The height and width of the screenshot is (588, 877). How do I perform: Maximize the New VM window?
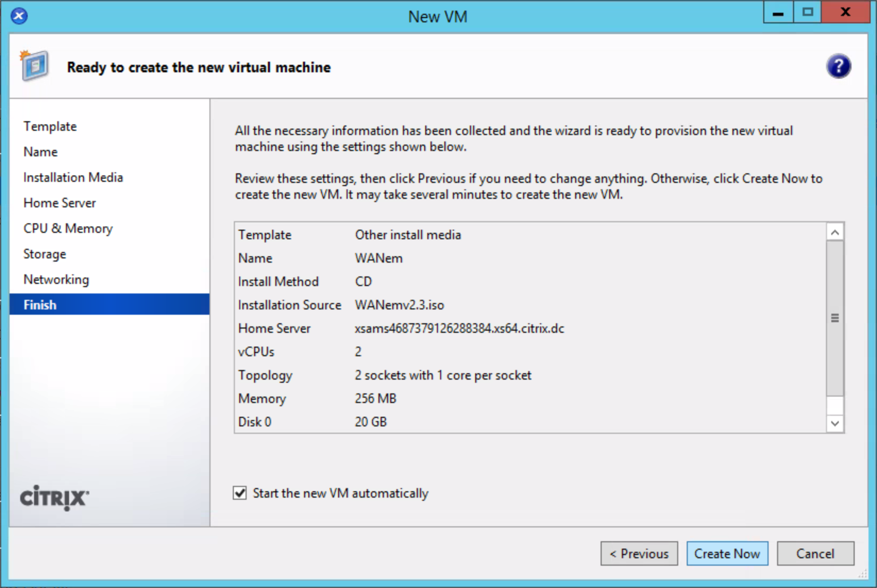tap(807, 13)
